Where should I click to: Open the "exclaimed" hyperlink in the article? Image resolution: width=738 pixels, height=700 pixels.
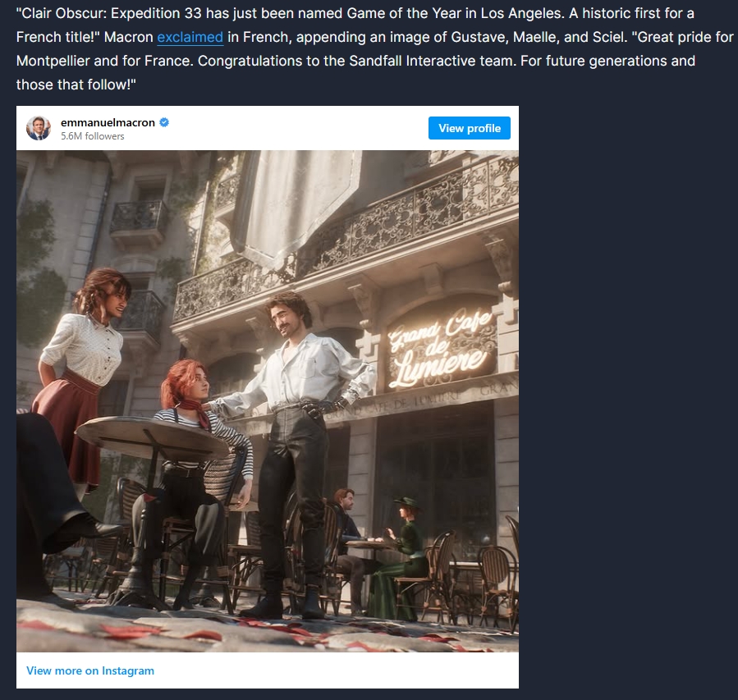coord(190,37)
